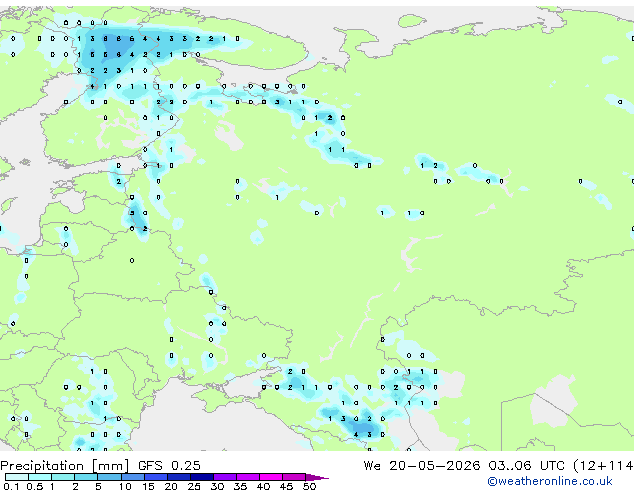Click the legend swatch between 0.5 and 1
The image size is (634, 490).
(40, 477)
